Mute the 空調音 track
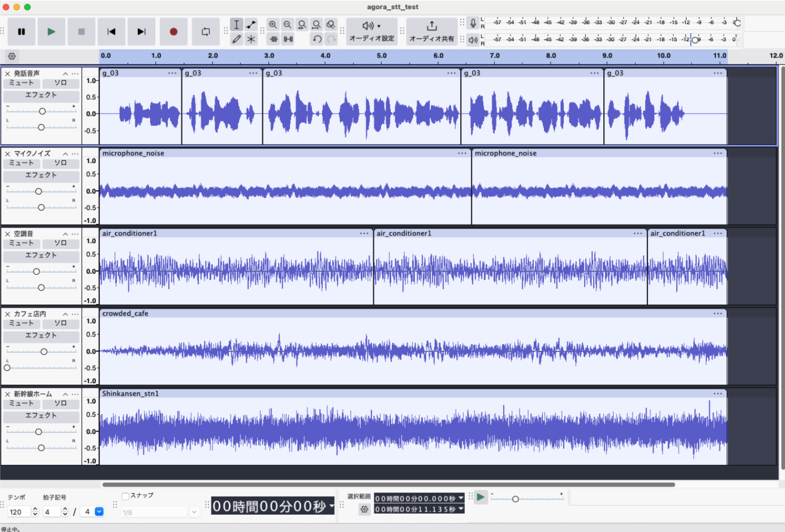Screen dimensions: 785x532 (x=21, y=243)
